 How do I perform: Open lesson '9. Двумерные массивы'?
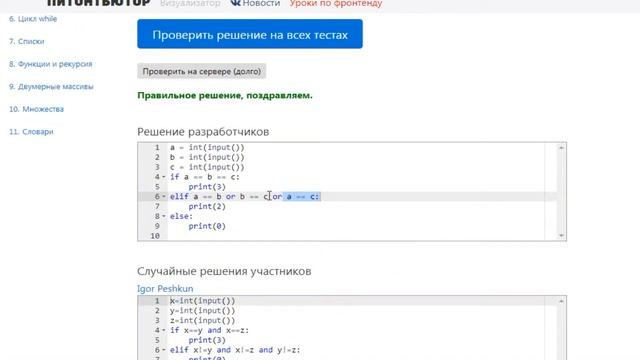[x=51, y=87]
